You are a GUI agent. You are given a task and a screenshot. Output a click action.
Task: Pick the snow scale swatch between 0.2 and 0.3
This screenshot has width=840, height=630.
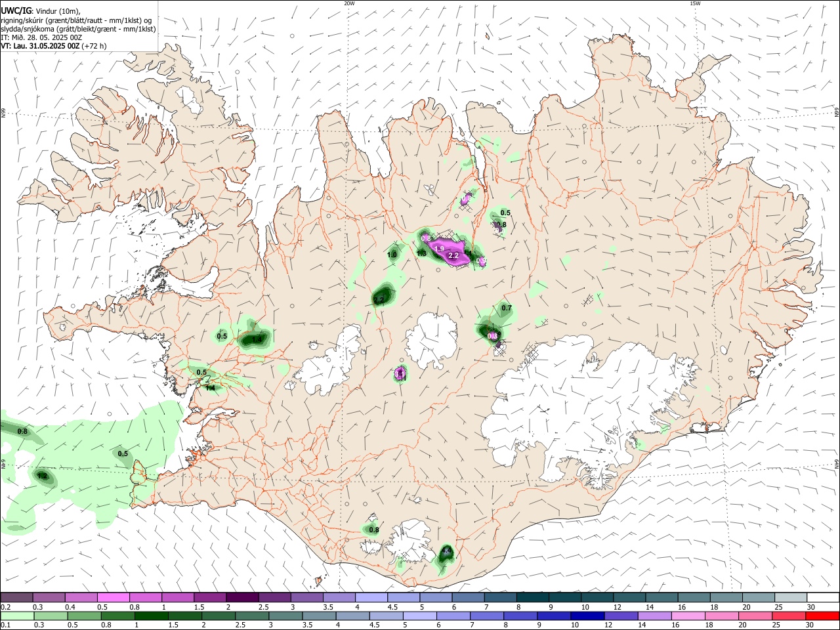16,597
